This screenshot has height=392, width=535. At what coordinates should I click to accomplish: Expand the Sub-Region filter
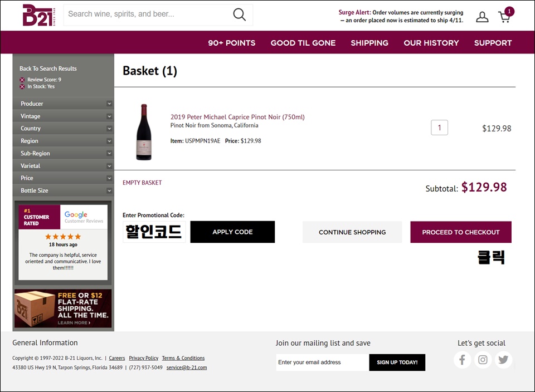[64, 153]
